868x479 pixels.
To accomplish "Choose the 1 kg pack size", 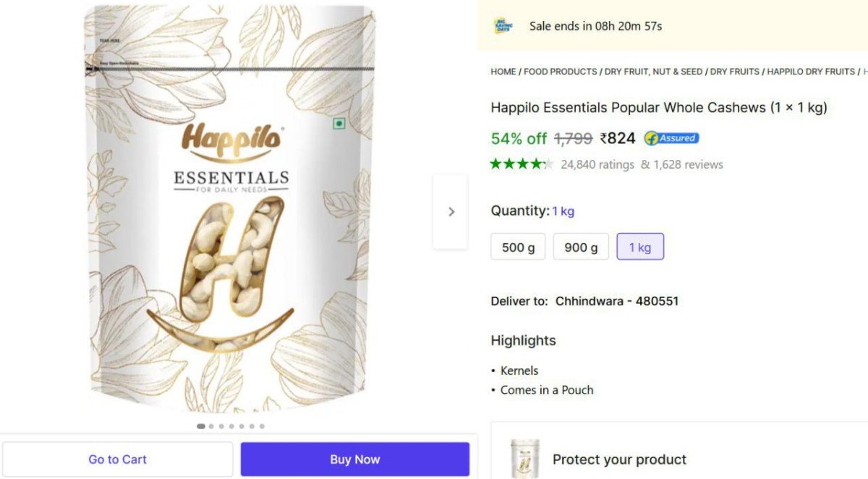I will coord(639,247).
